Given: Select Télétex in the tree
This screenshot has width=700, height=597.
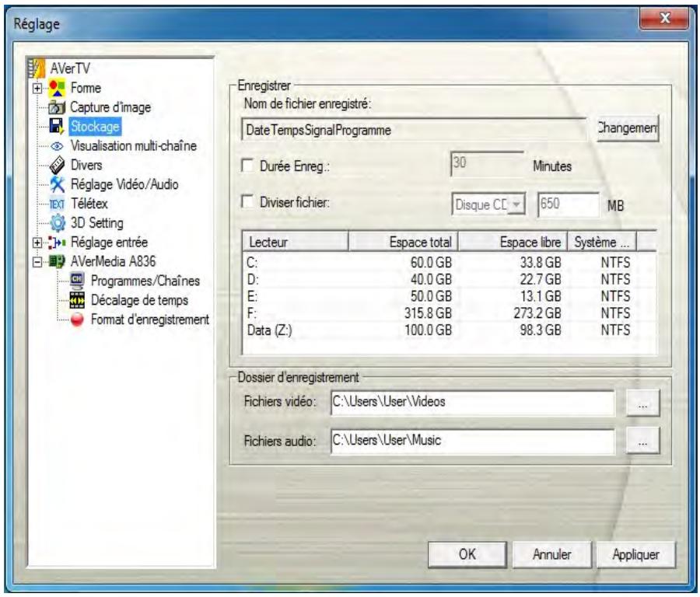Looking at the screenshot, I should pos(89,204).
